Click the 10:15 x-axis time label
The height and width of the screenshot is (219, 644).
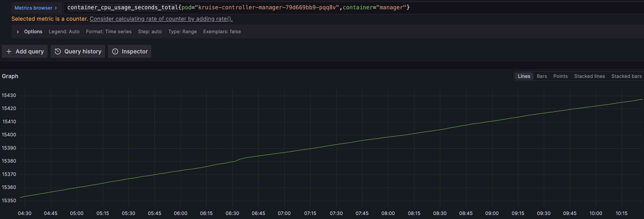(622, 213)
